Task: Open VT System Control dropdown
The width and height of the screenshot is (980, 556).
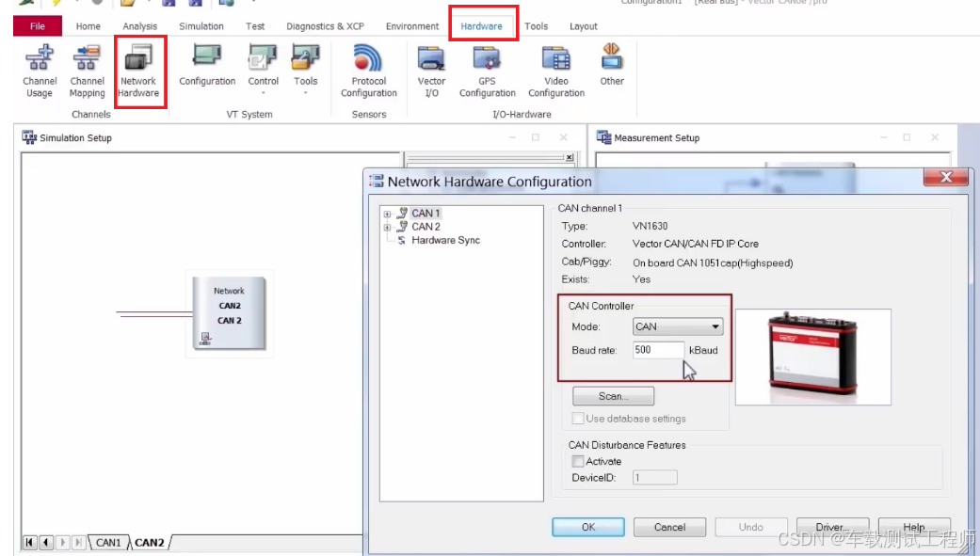Action: point(264,69)
